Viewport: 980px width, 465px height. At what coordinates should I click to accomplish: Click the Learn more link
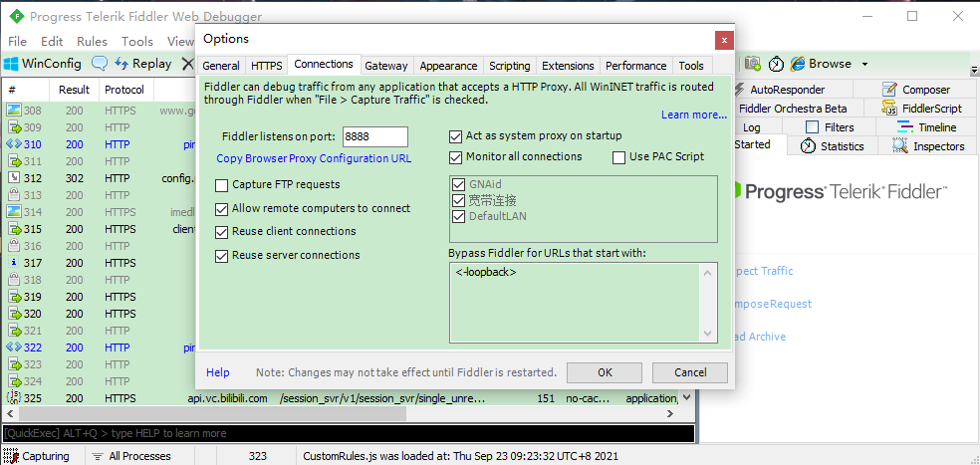pyautogui.click(x=694, y=115)
